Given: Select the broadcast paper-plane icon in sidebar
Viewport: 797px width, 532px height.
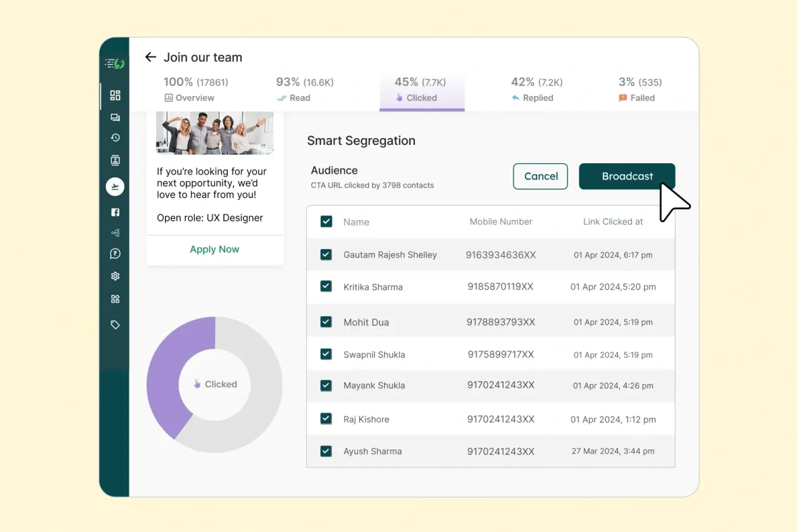Looking at the screenshot, I should tap(115, 186).
